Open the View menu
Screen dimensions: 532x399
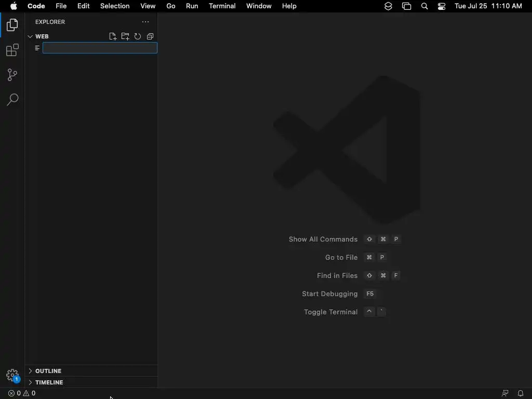click(148, 6)
